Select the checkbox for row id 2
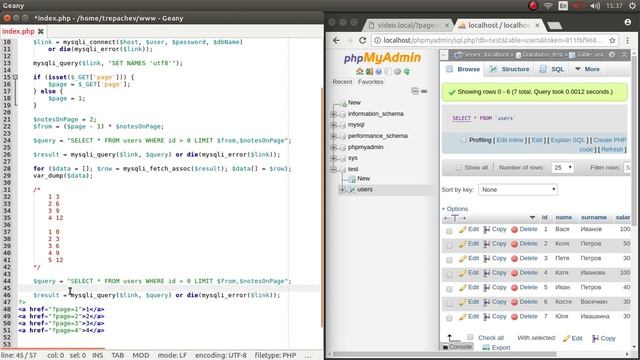 449,245
